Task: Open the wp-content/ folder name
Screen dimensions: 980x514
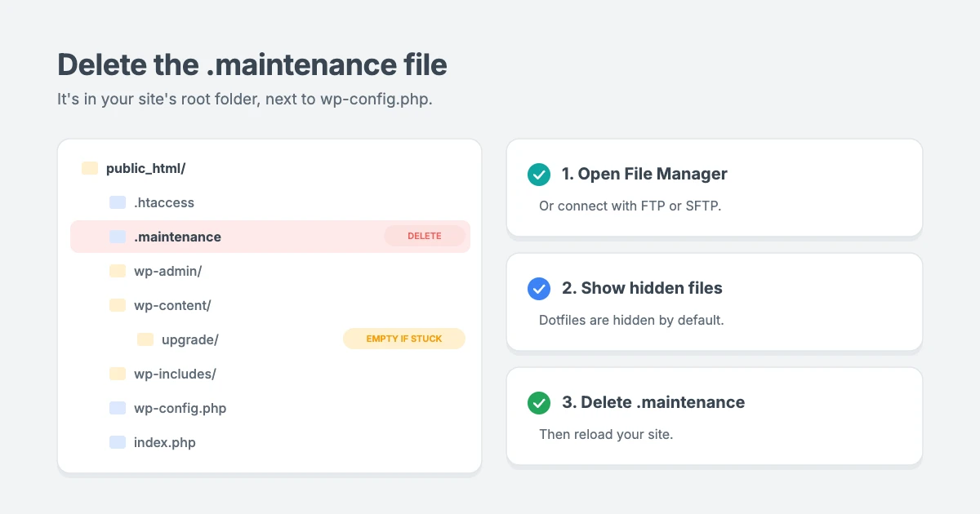Action: coord(172,305)
